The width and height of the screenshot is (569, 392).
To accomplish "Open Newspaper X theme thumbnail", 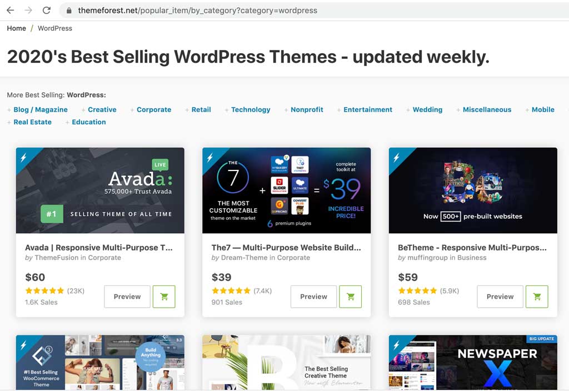I will [473, 362].
